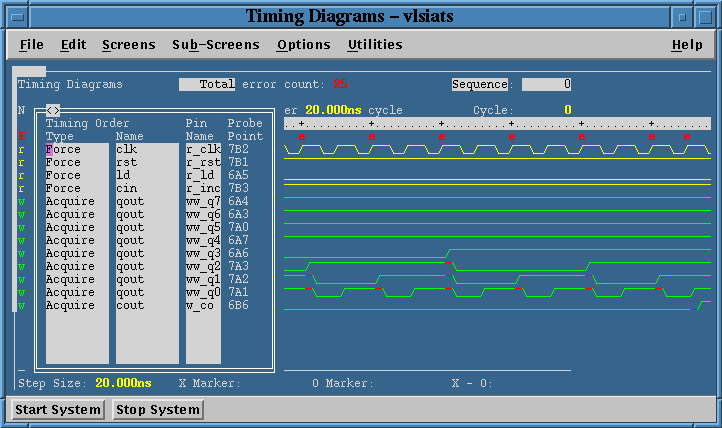Click the ww_q0 pin name
The image size is (722, 428).
204,292
